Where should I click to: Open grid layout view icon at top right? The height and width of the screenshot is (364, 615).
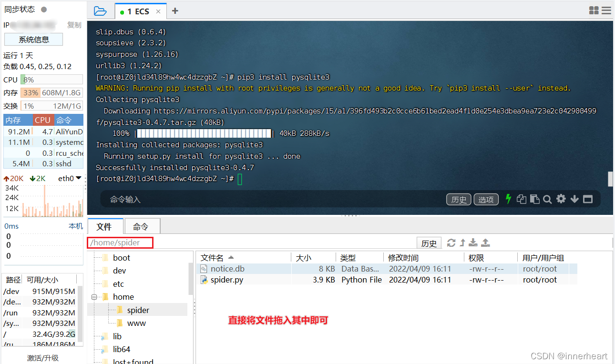[x=594, y=10]
